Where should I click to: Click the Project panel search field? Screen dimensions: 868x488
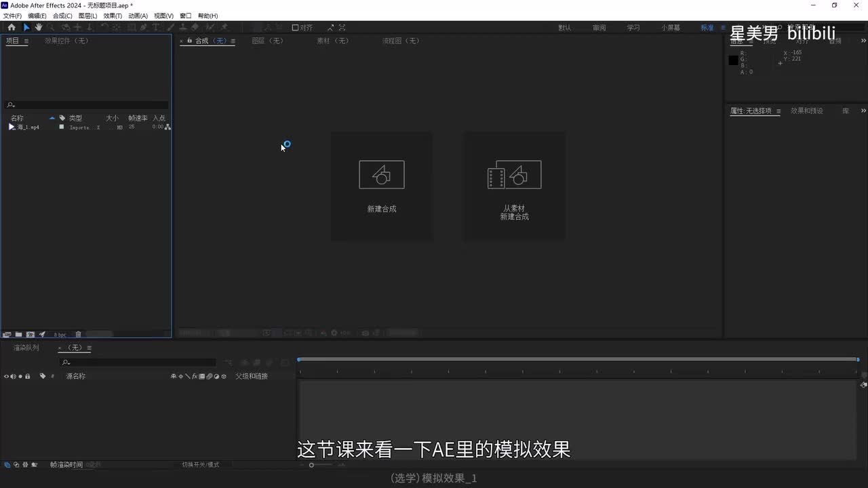86,105
